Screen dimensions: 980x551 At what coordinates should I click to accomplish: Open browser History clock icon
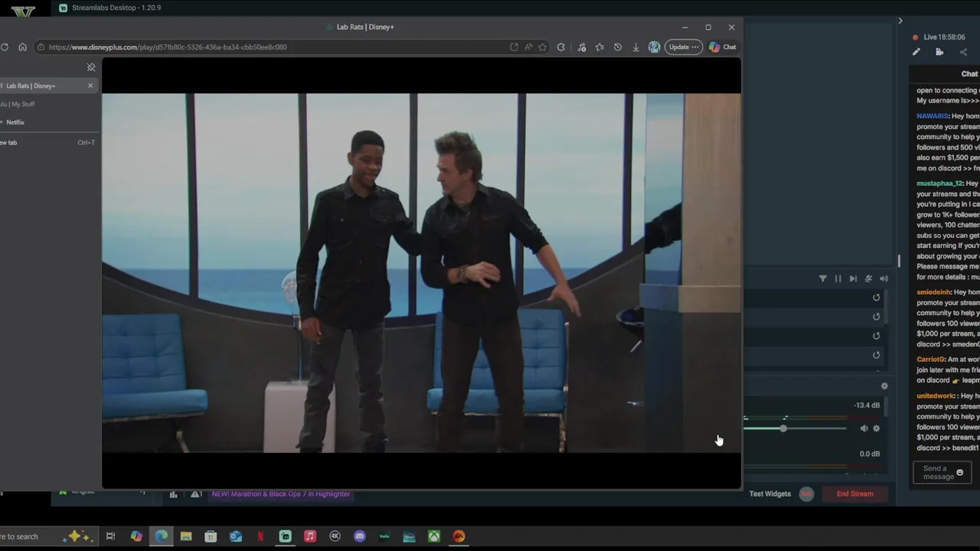click(618, 47)
